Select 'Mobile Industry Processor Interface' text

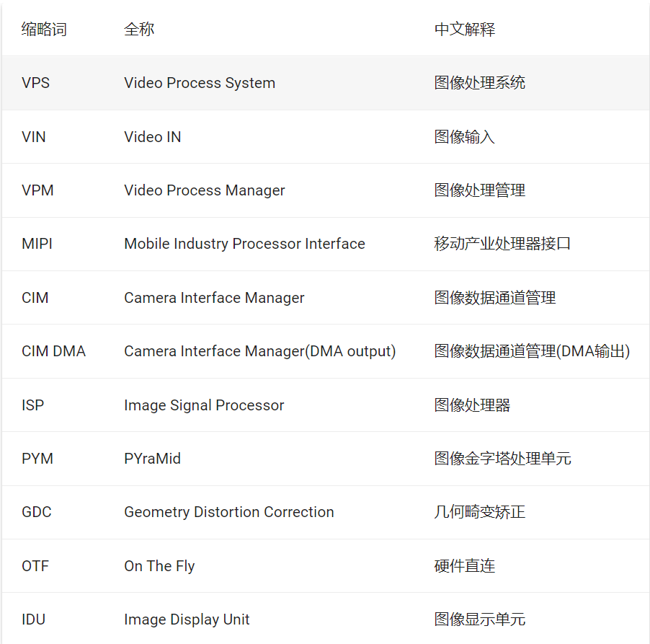tap(244, 244)
